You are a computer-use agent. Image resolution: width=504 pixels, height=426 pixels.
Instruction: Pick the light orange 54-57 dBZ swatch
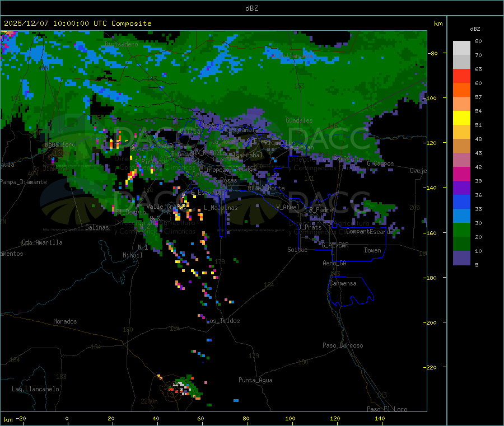pyautogui.click(x=461, y=104)
